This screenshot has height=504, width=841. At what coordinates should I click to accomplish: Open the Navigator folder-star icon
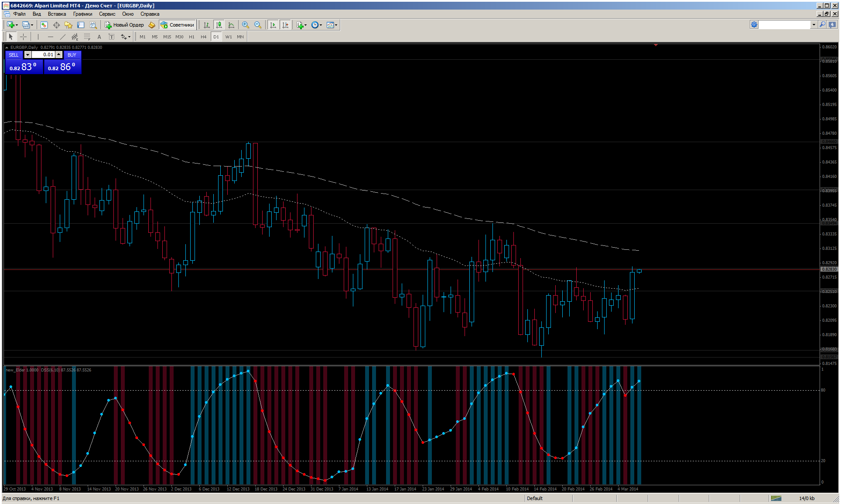[x=68, y=25]
